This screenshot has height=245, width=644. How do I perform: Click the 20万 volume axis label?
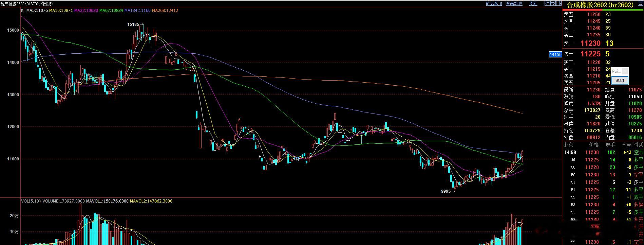(14, 216)
